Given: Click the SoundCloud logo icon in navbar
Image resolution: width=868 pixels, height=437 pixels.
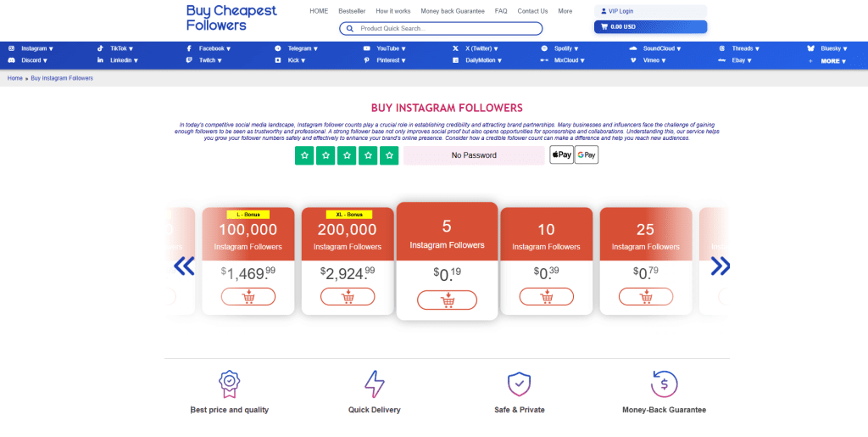Looking at the screenshot, I should (x=633, y=48).
